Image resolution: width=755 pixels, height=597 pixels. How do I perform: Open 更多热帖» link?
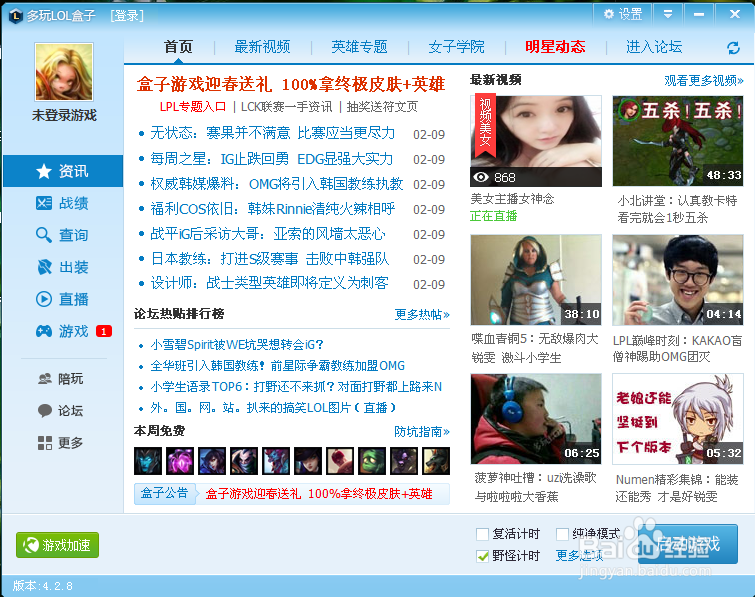coord(422,314)
